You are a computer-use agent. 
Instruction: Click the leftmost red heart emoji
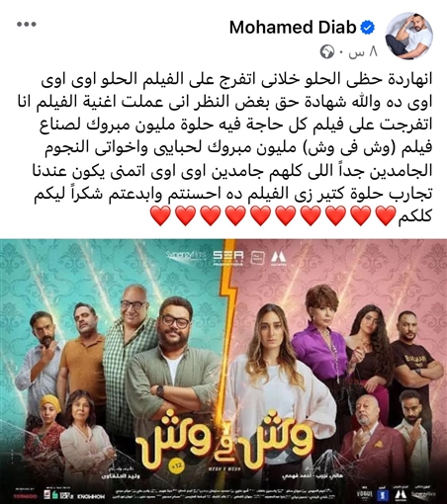point(160,215)
